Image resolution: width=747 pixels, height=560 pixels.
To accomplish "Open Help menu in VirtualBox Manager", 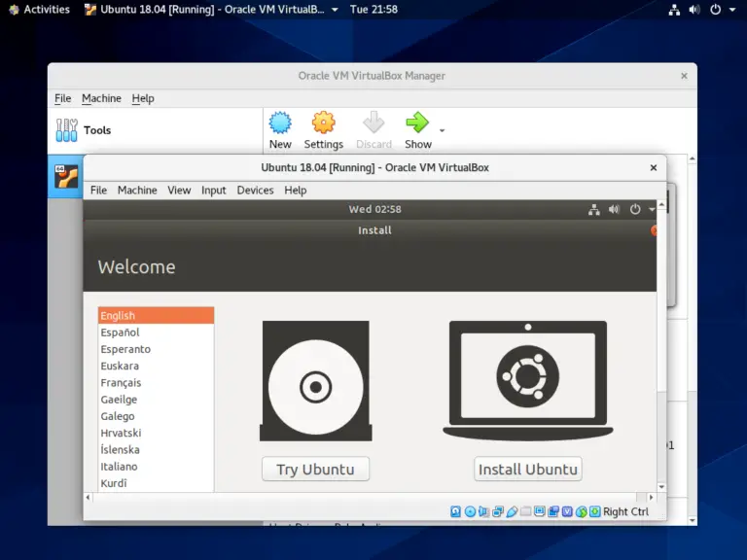I will coord(143,98).
